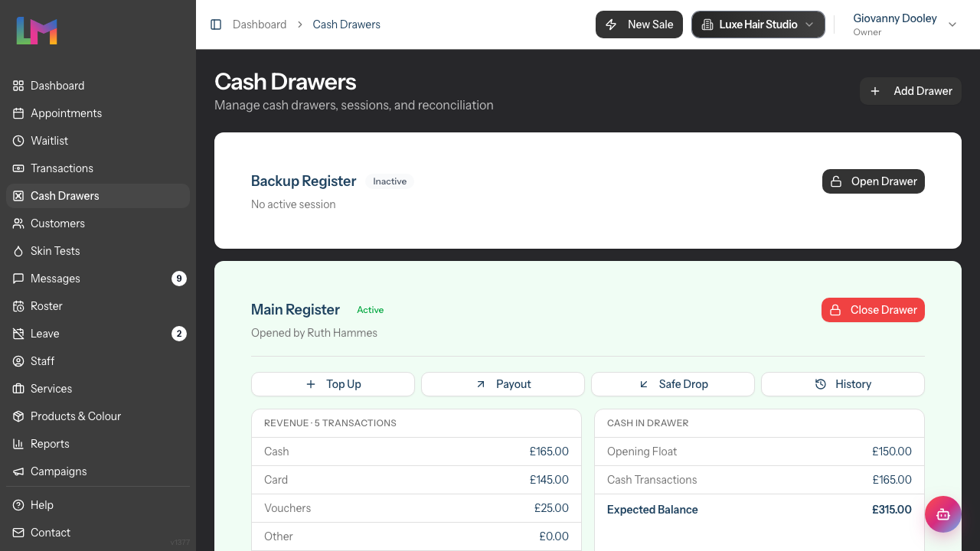The height and width of the screenshot is (551, 980).
Task: Click unlock icon on Open Drawer
Action: coord(838,181)
